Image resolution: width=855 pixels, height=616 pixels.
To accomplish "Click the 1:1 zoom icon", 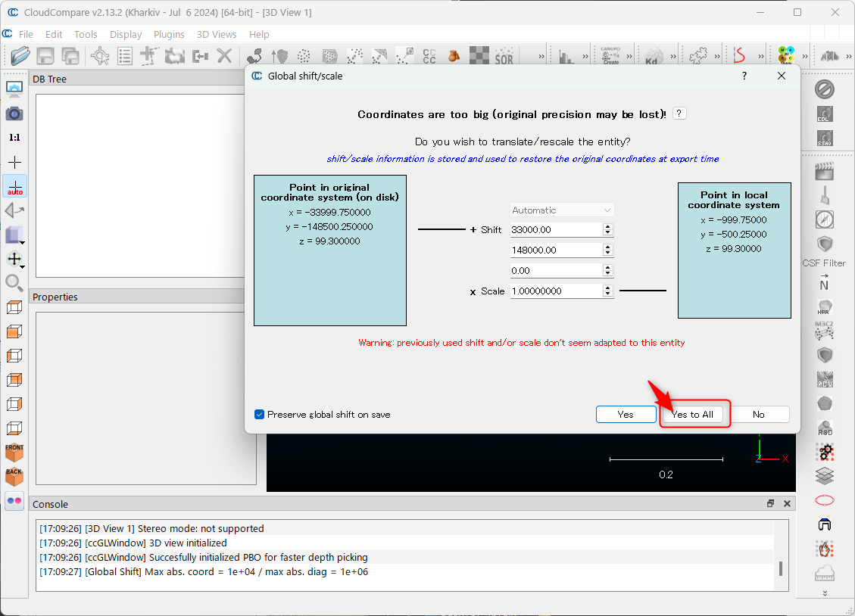I will [x=14, y=138].
